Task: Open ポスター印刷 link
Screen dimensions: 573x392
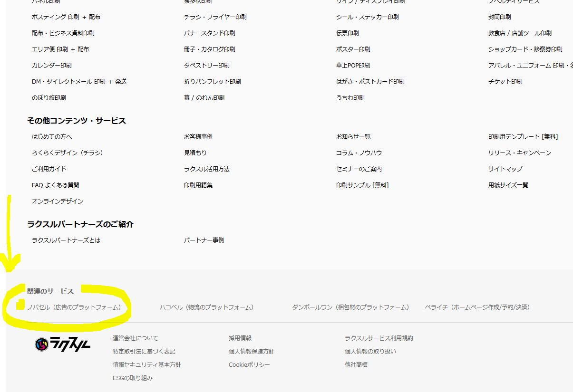Action: coord(353,49)
